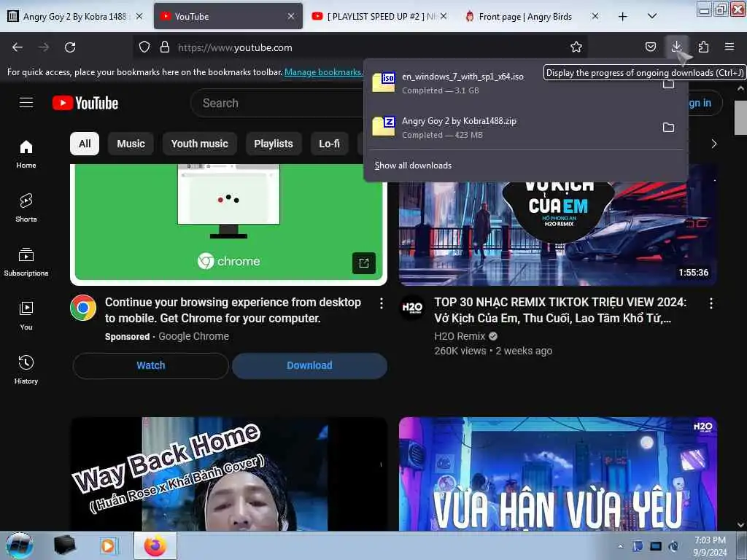Click the Manage bookmarks link
The width and height of the screenshot is (747, 560).
pos(323,72)
